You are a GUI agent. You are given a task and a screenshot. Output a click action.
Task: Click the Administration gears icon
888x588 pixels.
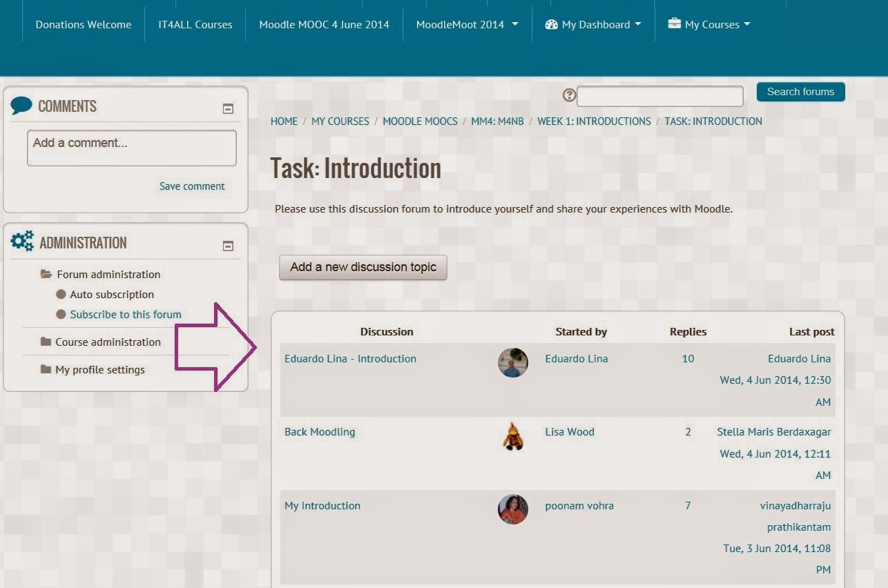(21, 241)
